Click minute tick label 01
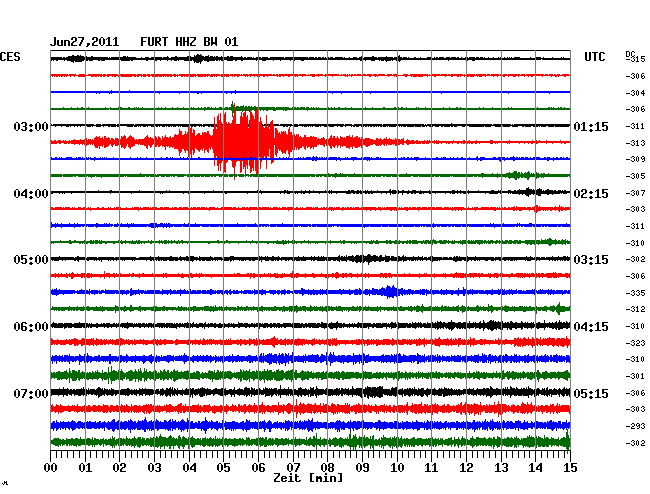Screen dimensions: 650x494 85,467
